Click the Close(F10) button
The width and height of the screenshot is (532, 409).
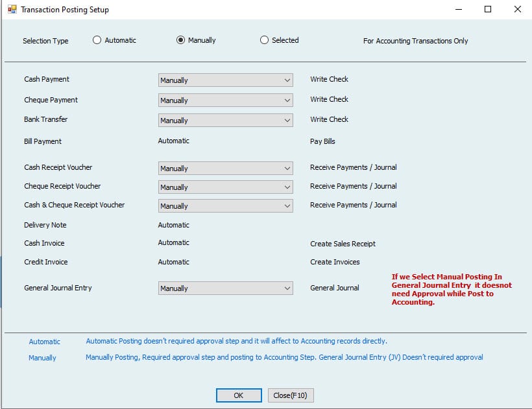tap(291, 395)
